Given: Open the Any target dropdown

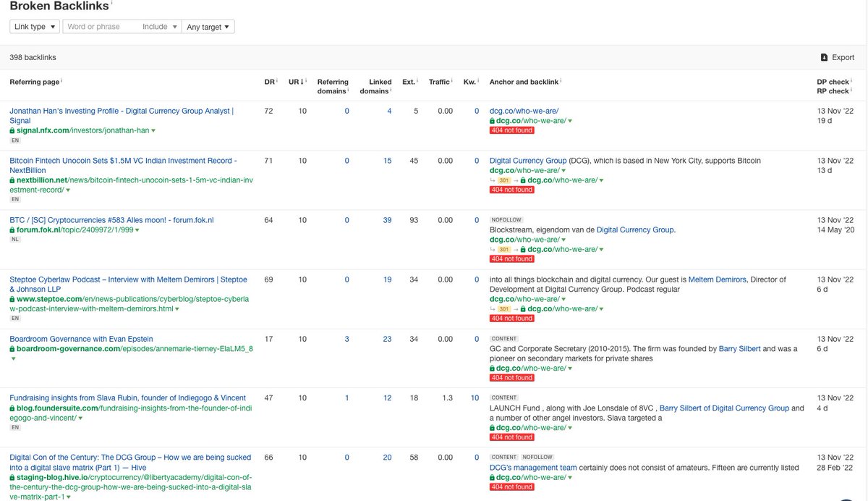Looking at the screenshot, I should (x=208, y=27).
